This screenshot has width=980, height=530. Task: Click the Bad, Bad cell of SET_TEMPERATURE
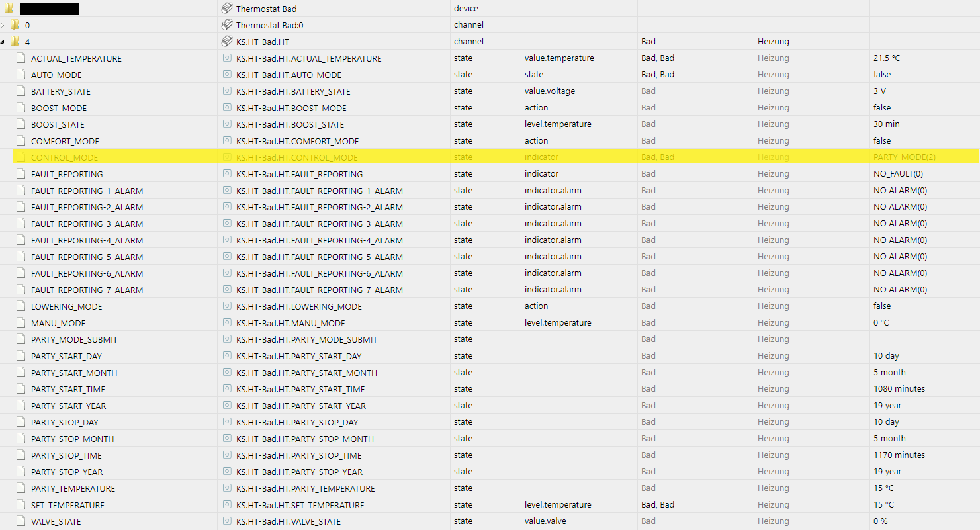(658, 505)
